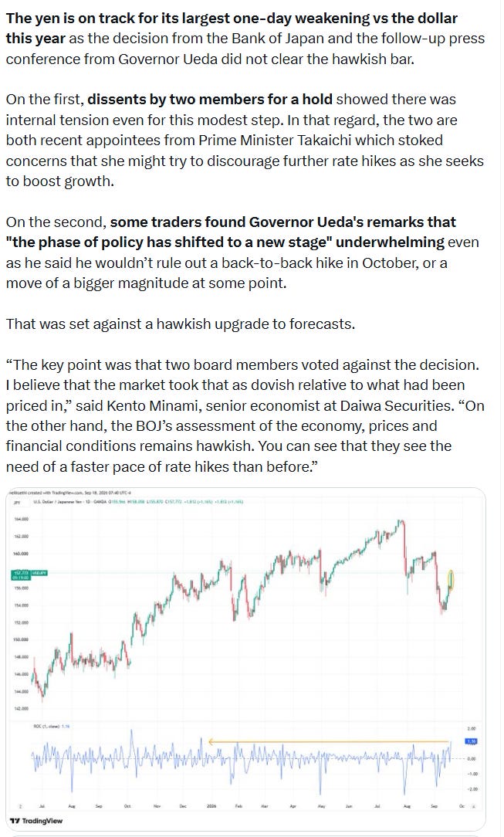
Task: Click the 2026 marker on the time axis
Action: (211, 806)
